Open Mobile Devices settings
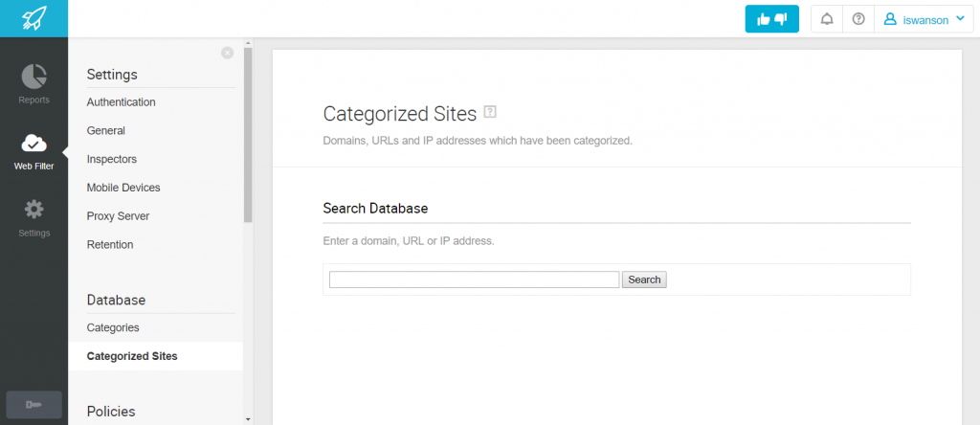The image size is (980, 425). [123, 188]
